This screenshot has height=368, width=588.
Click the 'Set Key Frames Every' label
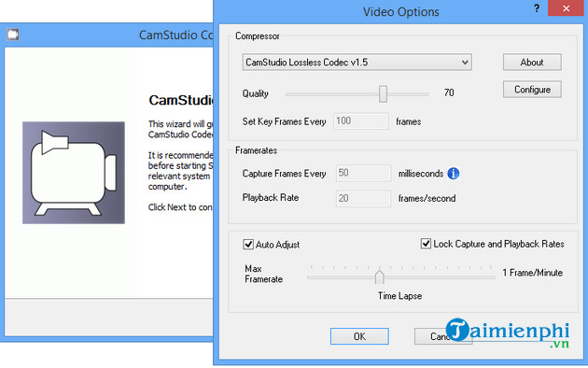(284, 121)
